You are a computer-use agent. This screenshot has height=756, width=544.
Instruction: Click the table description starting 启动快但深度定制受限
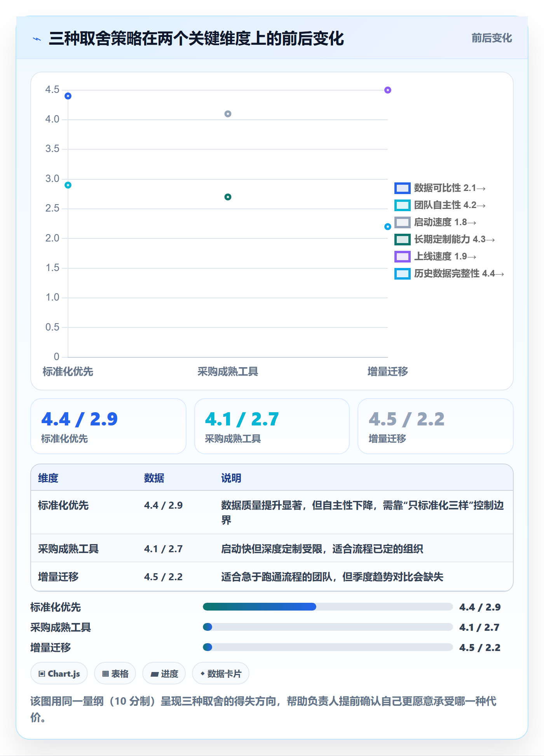(322, 549)
